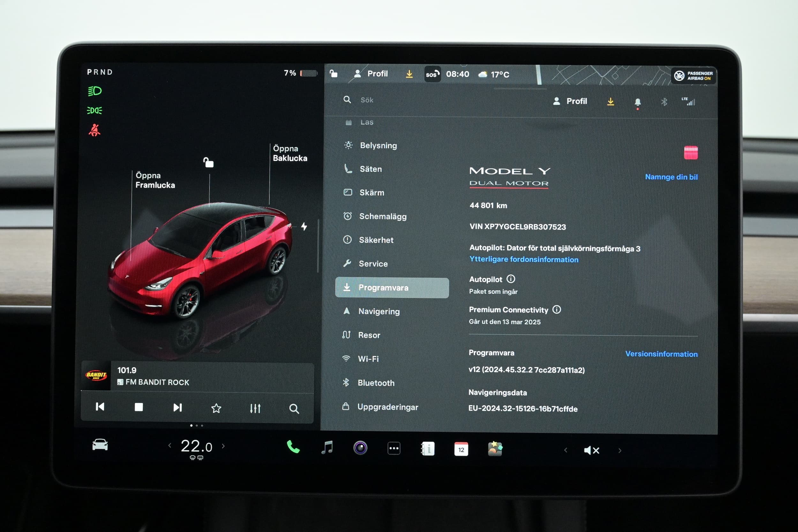
Task: Open the Säkerhet settings section
Action: pyautogui.click(x=376, y=240)
